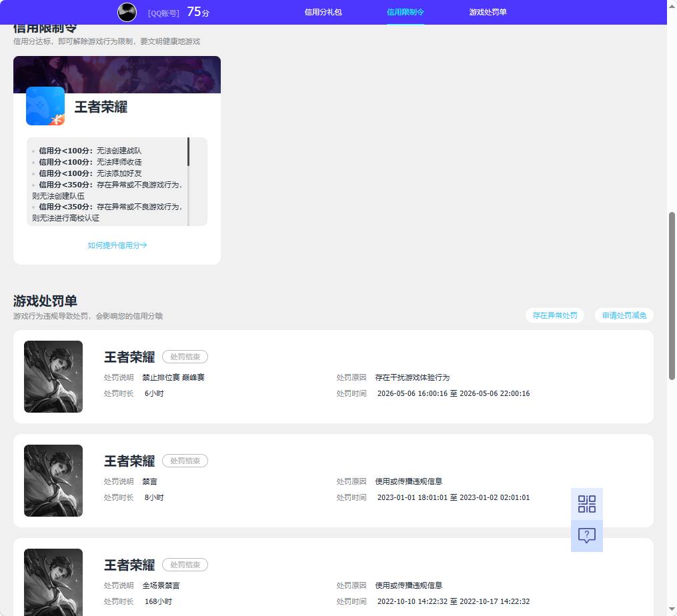Screen dimensions: 677x616
Task: Click time range starting 2026-05-06 16:00:16
Action: click(454, 393)
